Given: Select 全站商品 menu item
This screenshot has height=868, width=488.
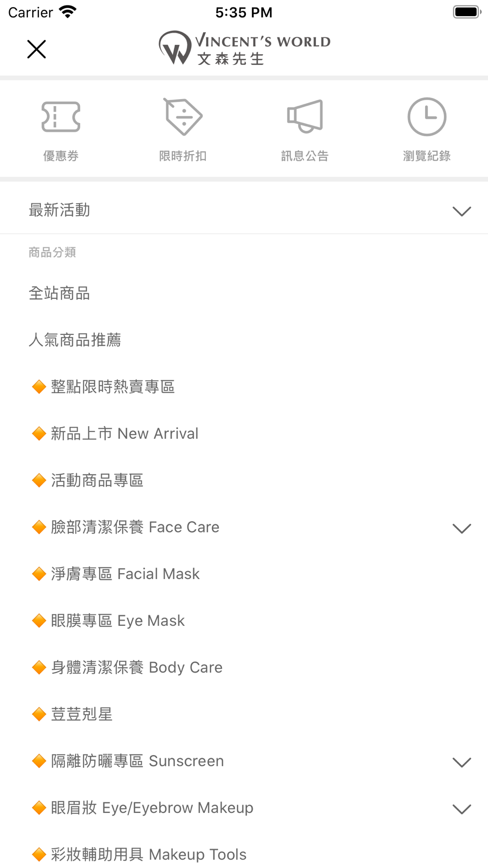Looking at the screenshot, I should tap(60, 293).
